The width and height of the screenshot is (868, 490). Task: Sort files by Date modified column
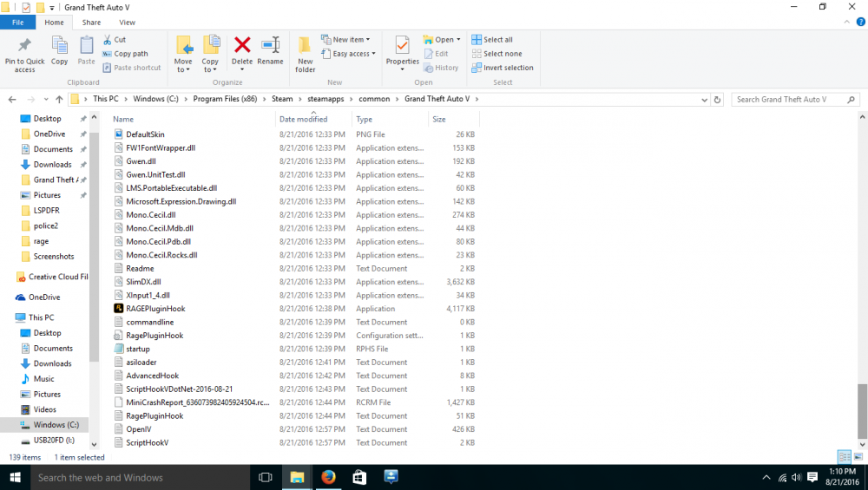click(313, 119)
